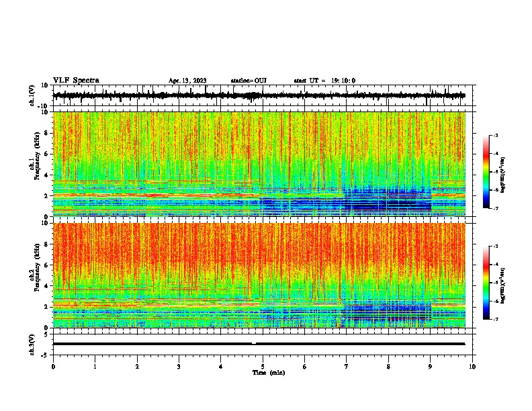Click the "ch.3(V)" axis label
The width and height of the screenshot is (532, 411).
pyautogui.click(x=32, y=345)
